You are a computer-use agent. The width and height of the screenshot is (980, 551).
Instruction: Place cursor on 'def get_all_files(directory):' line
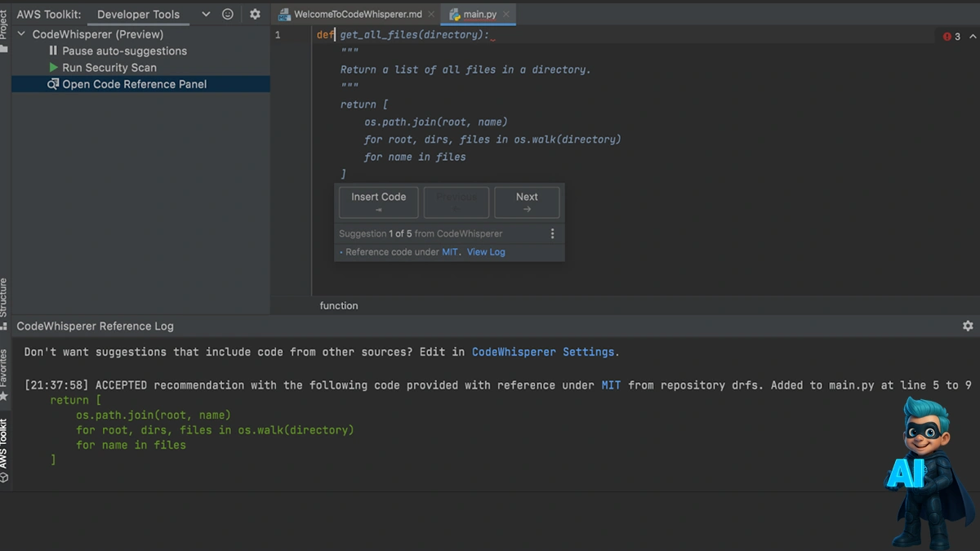coord(403,35)
